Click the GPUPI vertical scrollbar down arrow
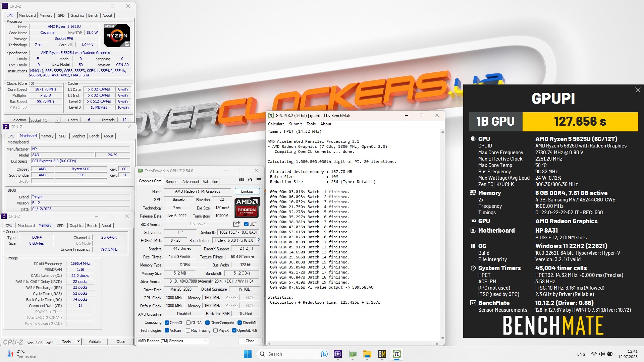Image resolution: width=644 pixels, height=362 pixels. pyautogui.click(x=442, y=338)
